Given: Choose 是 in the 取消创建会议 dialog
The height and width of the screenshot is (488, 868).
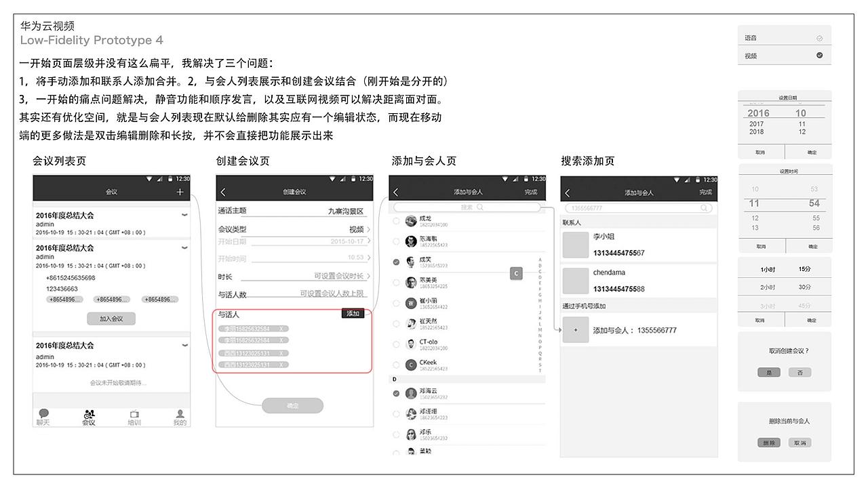Looking at the screenshot, I should [769, 372].
